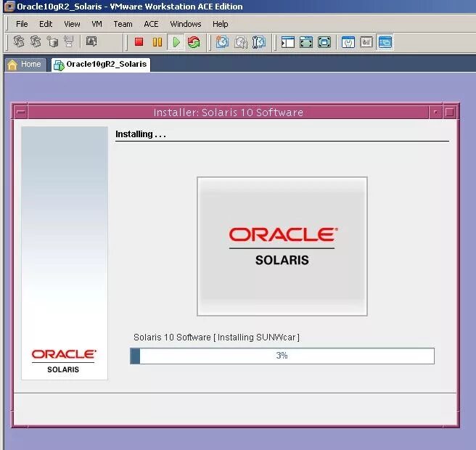Image resolution: width=476 pixels, height=450 pixels.
Task: Click the Summary view icon with wrench
Action: [x=348, y=42]
